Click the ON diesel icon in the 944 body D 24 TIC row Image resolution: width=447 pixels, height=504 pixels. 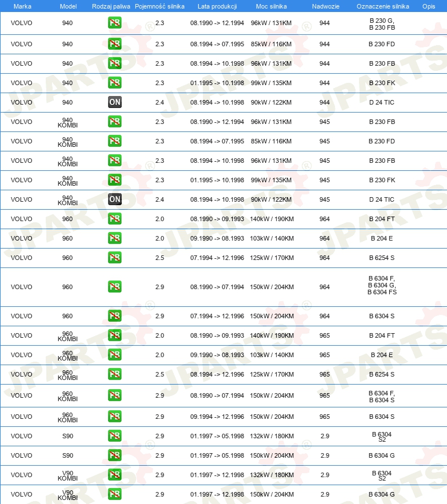[115, 102]
